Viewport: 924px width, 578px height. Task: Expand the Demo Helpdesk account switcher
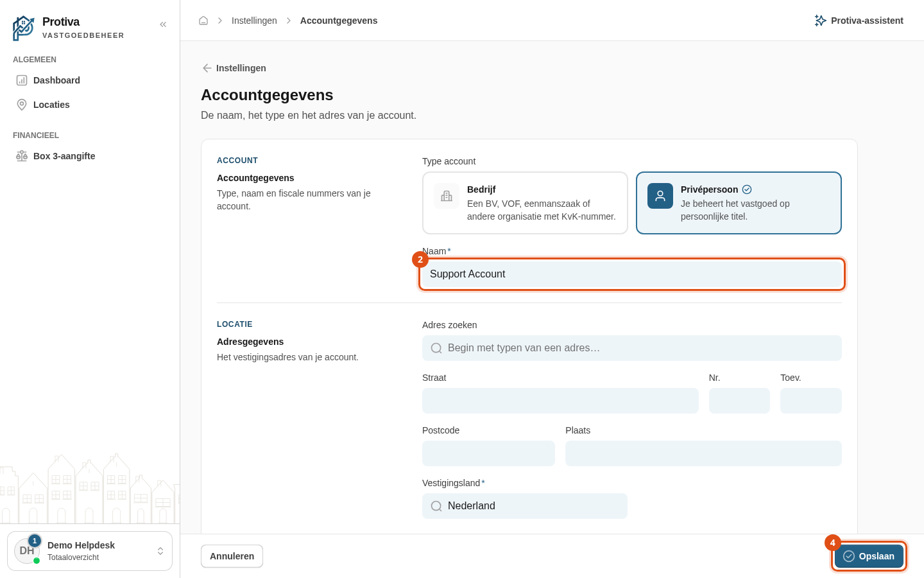coord(90,551)
